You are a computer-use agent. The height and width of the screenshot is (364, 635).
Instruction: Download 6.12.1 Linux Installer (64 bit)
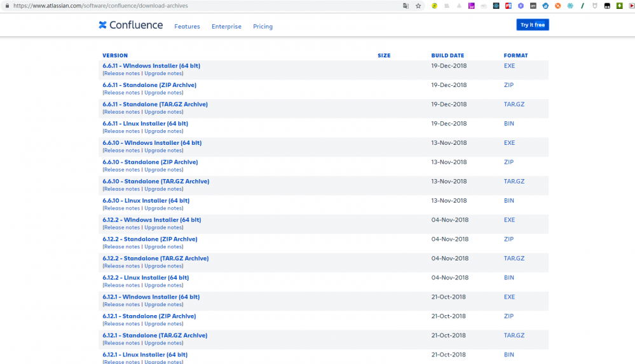click(x=145, y=354)
